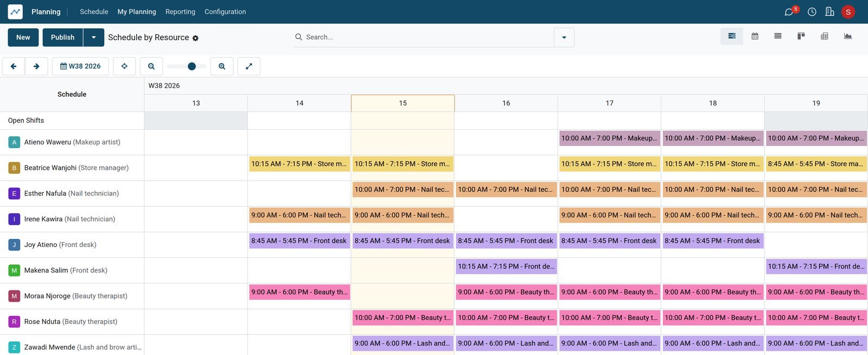Click the zoom out magnifier icon
Viewport: 868px width, 355px height.
(x=151, y=66)
